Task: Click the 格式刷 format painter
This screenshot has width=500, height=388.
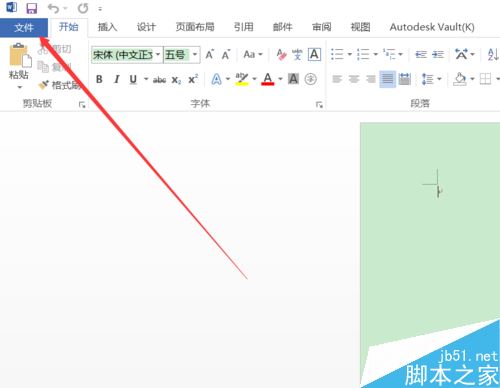Action: [x=60, y=85]
